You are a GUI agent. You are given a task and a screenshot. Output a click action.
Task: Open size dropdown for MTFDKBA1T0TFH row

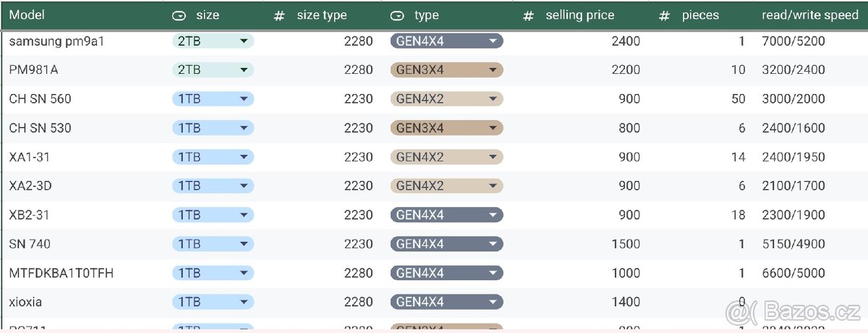coord(213,273)
